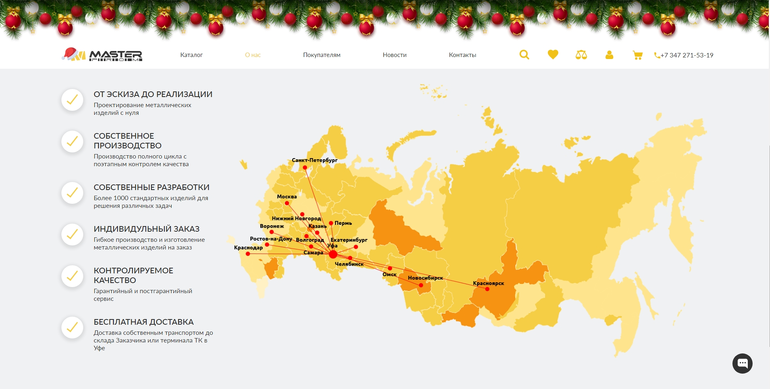Screen dimensions: 770x389
Task: Open the Каталог menu item
Action: (x=192, y=55)
